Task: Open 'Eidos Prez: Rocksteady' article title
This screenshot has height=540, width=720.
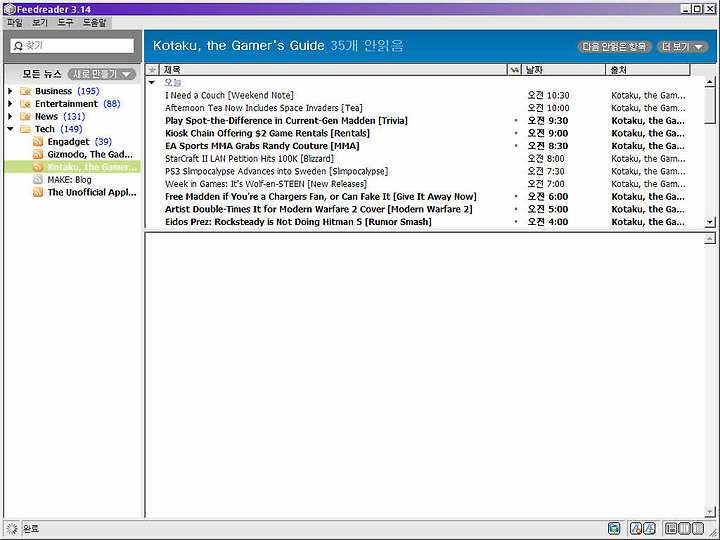Action: coord(298,222)
